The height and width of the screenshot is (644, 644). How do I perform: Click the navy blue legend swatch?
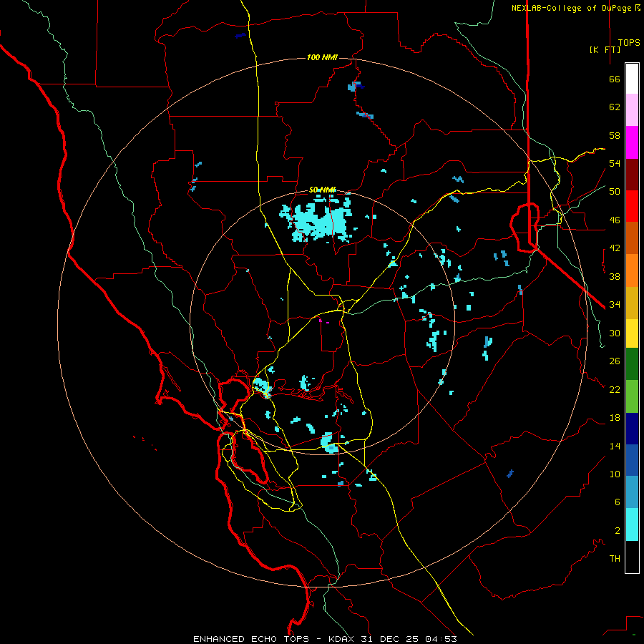coord(632,429)
